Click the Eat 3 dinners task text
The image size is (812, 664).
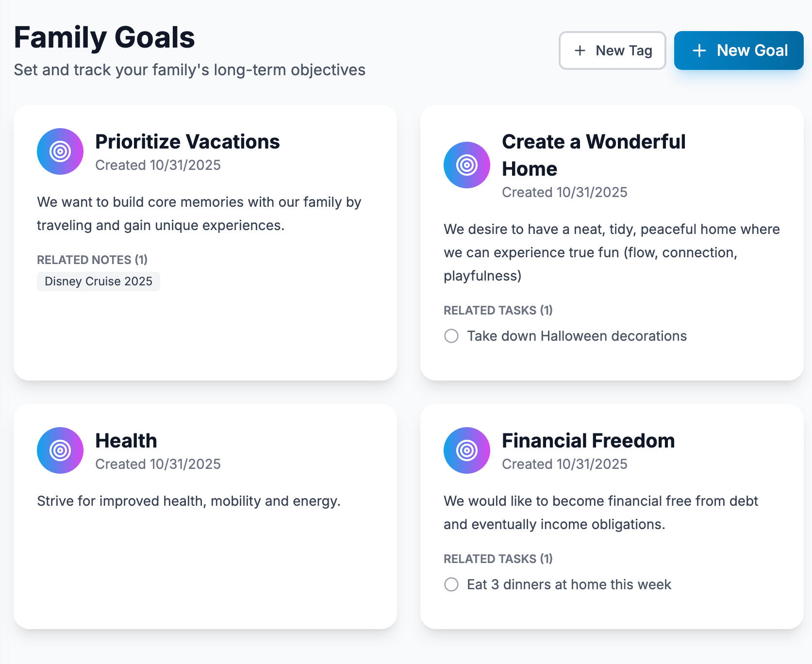(x=569, y=584)
